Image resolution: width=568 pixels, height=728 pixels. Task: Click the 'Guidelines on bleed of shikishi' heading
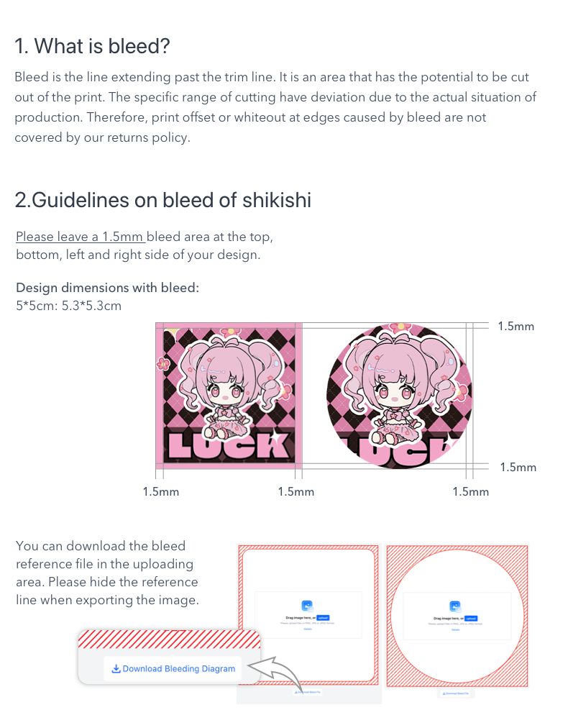click(171, 200)
